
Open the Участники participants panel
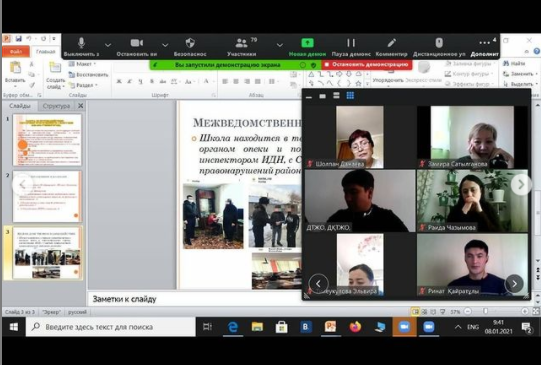click(242, 47)
